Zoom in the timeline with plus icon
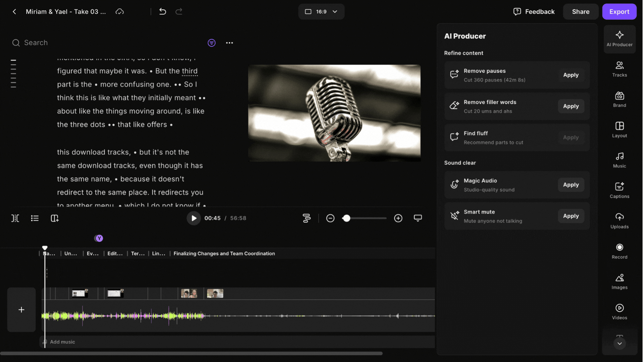 pos(398,219)
